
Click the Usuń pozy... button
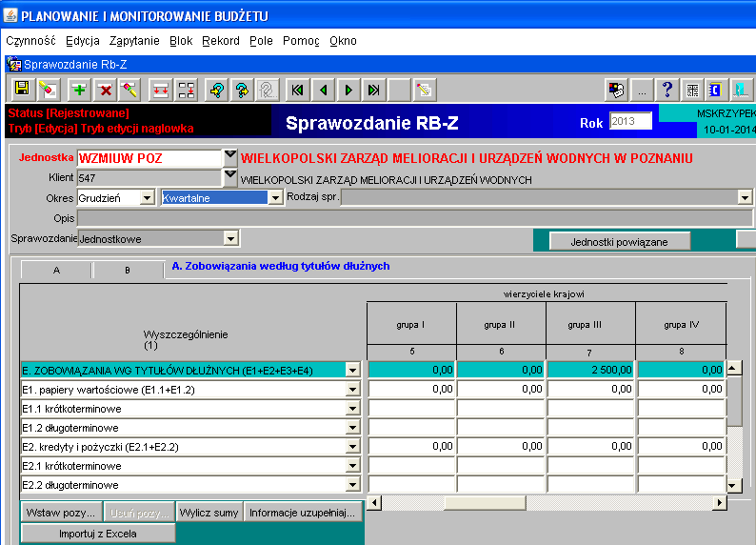pyautogui.click(x=139, y=513)
